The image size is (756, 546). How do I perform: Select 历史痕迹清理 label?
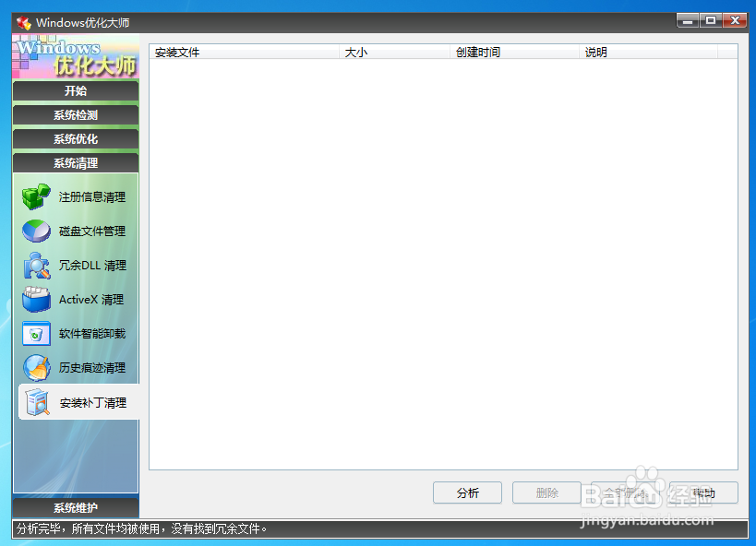click(92, 368)
